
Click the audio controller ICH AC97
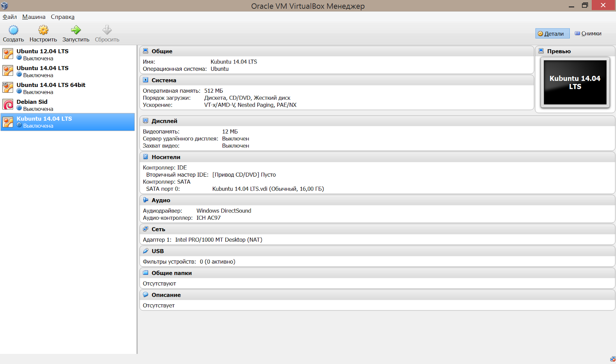pyautogui.click(x=209, y=218)
